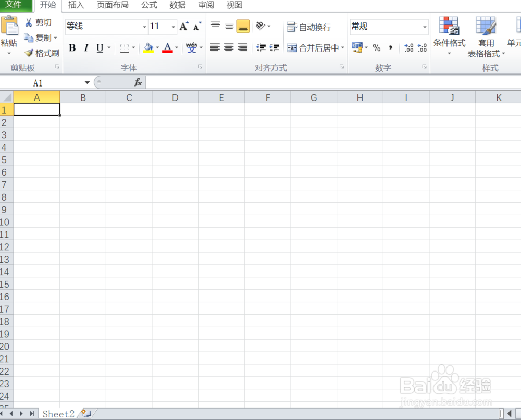
Task: Click the text orientation icon
Action: click(260, 26)
